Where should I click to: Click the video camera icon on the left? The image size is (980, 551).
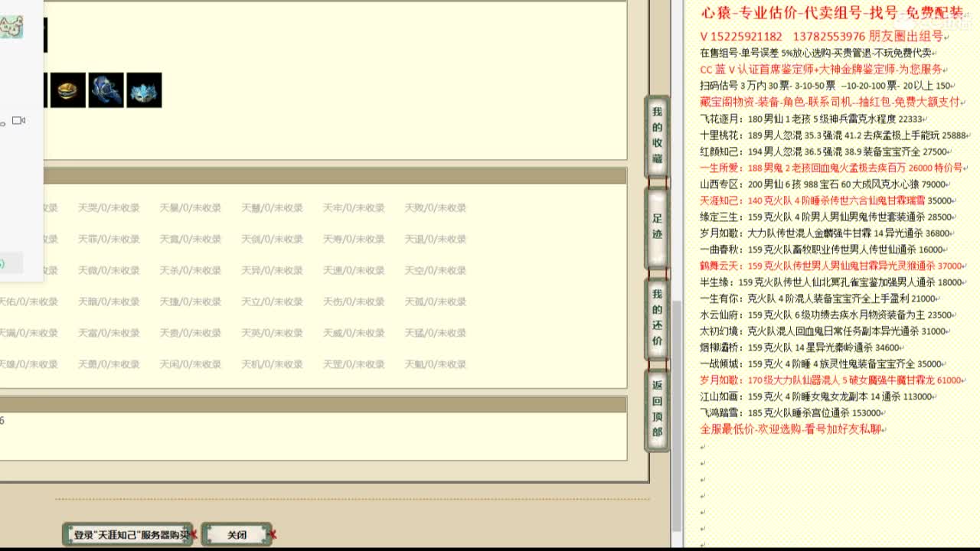point(18,120)
